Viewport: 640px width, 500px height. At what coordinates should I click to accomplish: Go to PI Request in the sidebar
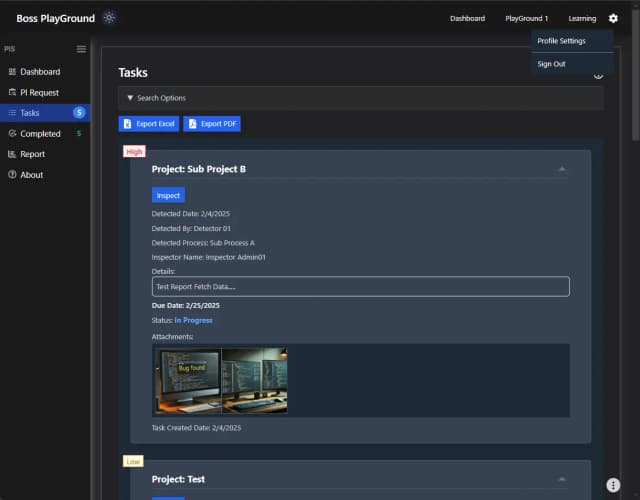point(40,93)
